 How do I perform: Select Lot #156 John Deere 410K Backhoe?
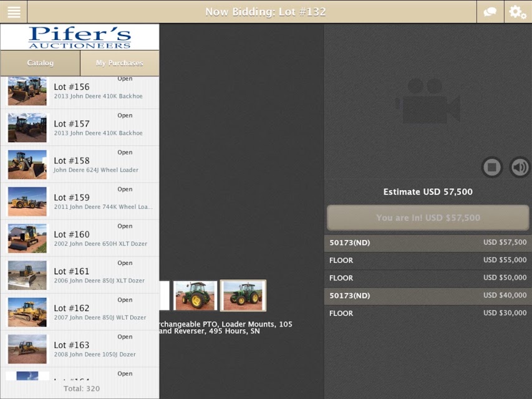click(80, 91)
